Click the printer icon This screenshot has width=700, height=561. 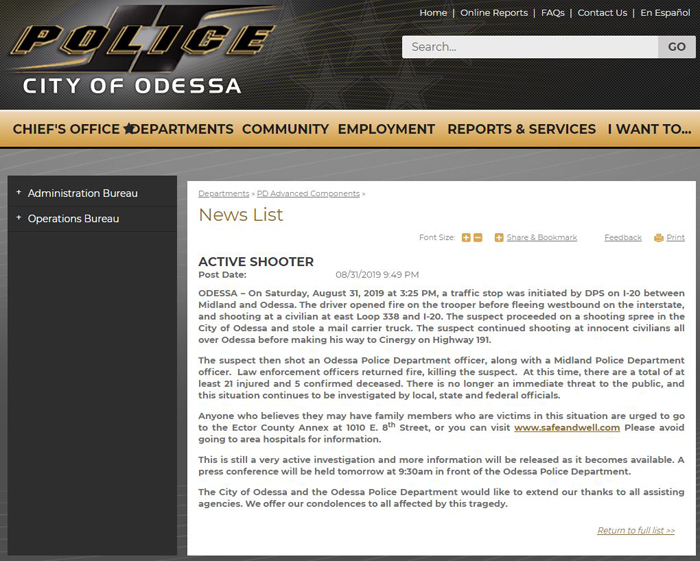[658, 238]
